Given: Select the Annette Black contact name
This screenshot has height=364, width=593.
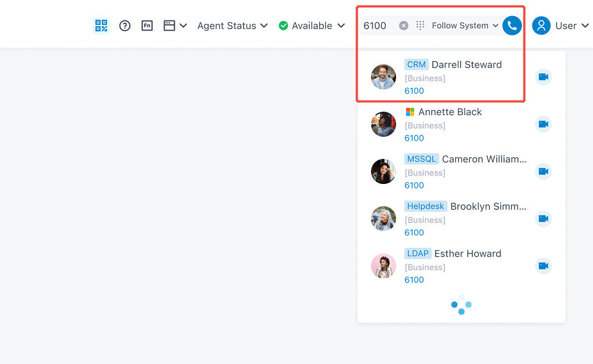Looking at the screenshot, I should tap(450, 112).
